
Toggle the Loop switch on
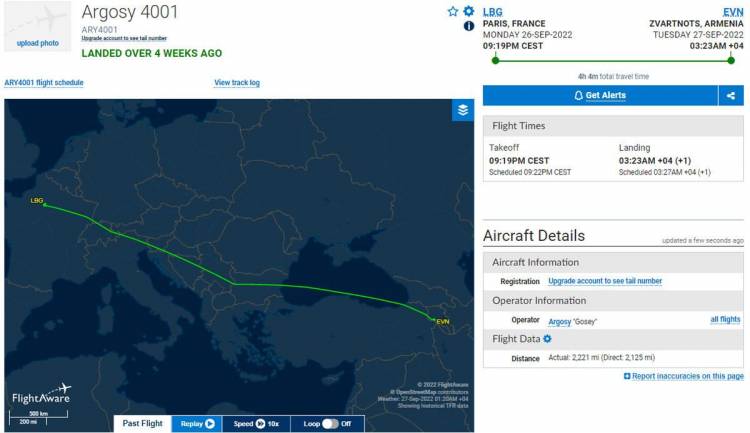(x=330, y=423)
